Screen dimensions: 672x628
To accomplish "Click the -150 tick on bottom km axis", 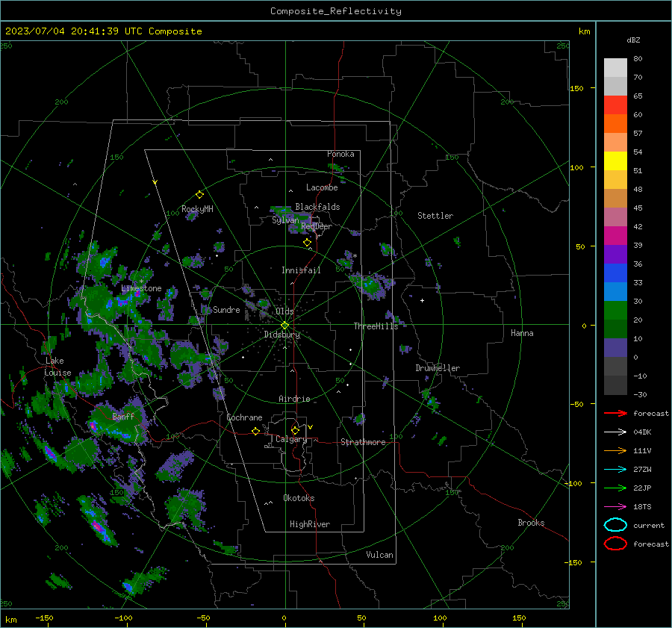I will [44, 618].
